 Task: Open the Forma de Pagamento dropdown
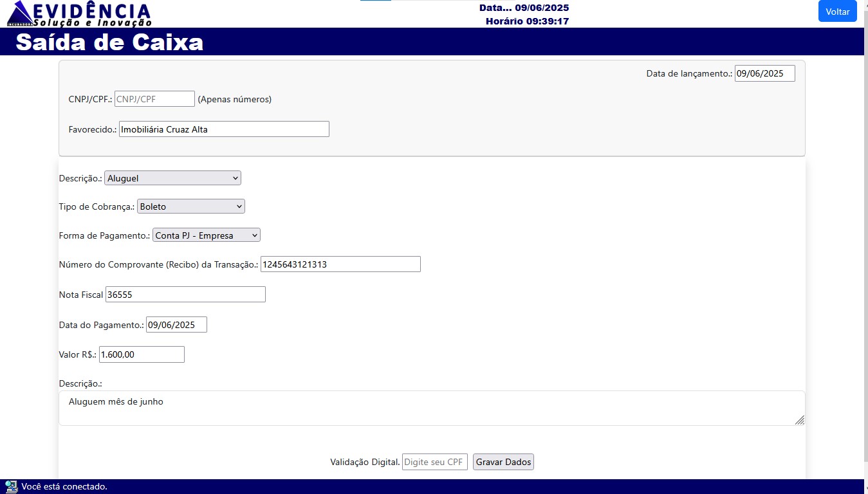[207, 235]
